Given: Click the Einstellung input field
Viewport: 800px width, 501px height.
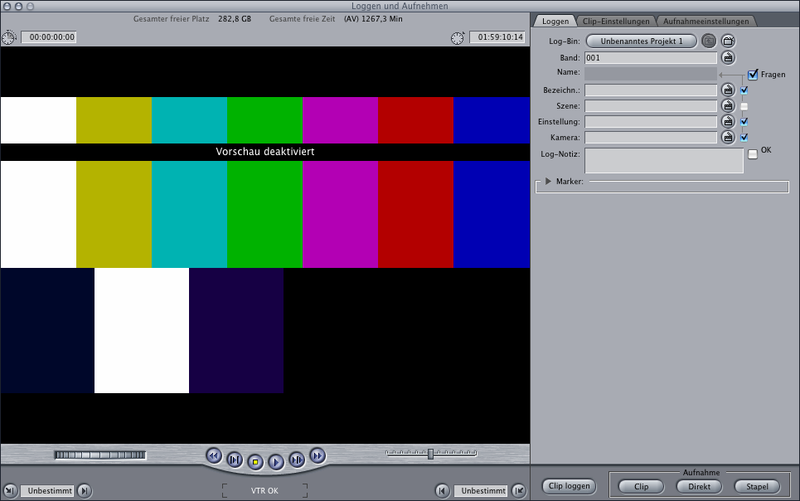Looking at the screenshot, I should 651,122.
